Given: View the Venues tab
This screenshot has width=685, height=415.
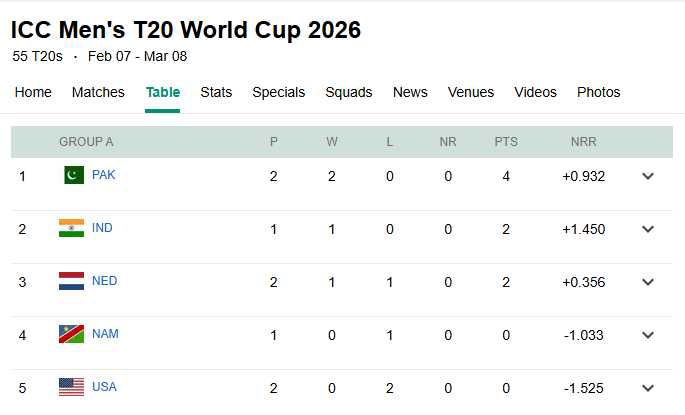Looking at the screenshot, I should click(x=471, y=92).
